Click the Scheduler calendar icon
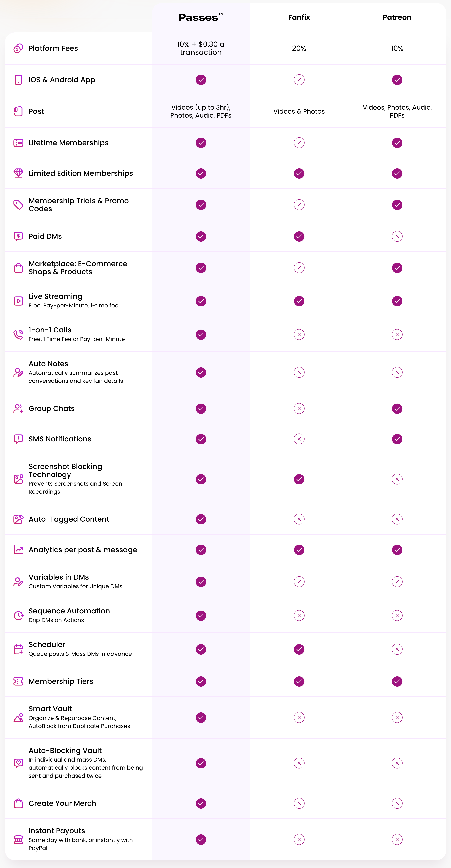451x868 pixels. [x=18, y=649]
